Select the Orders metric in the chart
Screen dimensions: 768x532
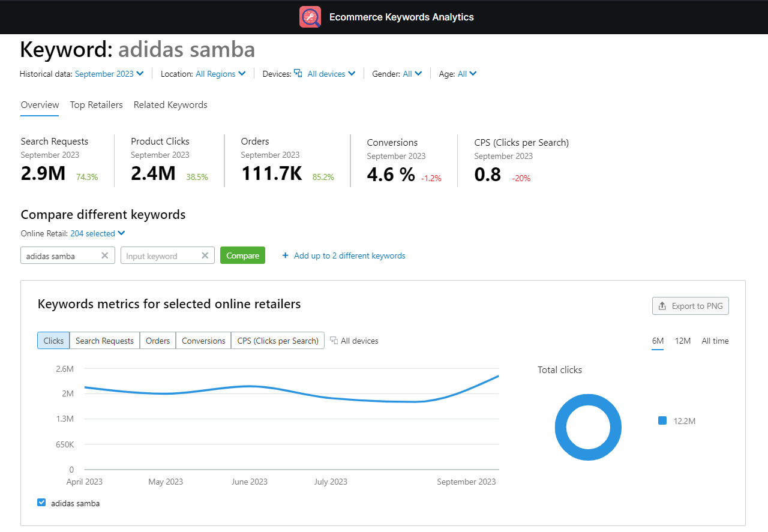pyautogui.click(x=157, y=340)
